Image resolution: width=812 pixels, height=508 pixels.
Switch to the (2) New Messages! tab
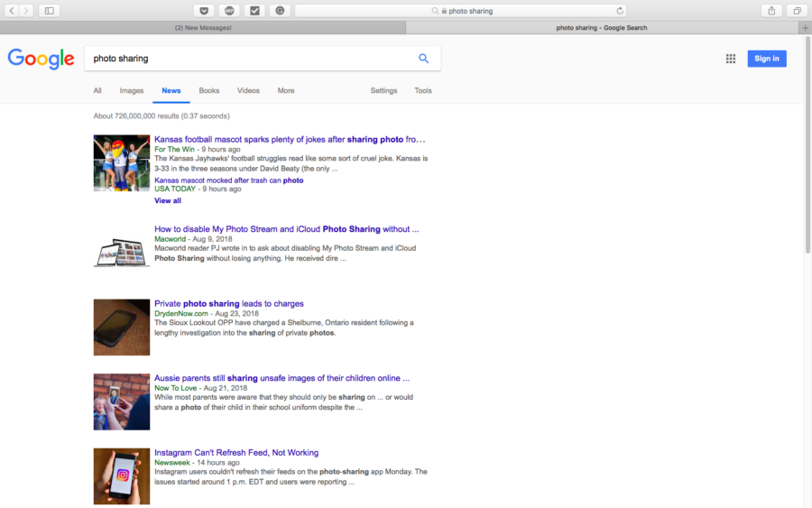pyautogui.click(x=203, y=28)
